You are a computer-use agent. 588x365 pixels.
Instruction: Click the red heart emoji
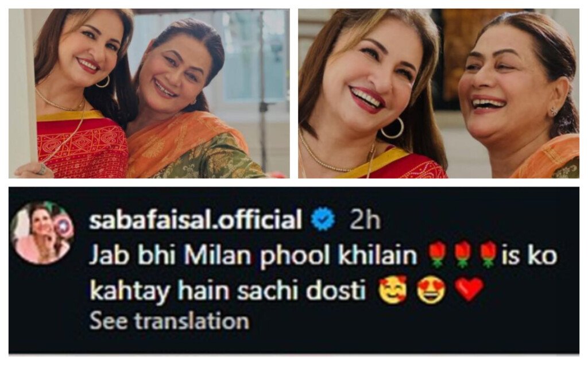[469, 289]
